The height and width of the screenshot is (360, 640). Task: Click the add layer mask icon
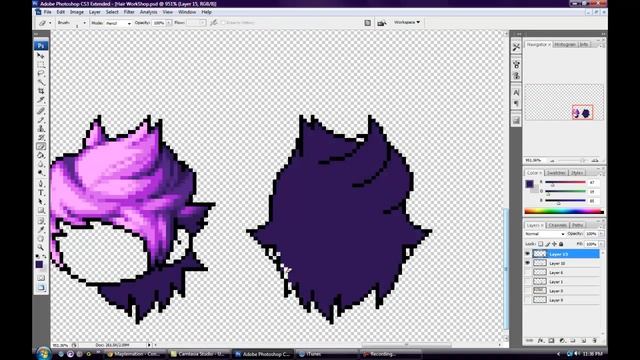(551, 340)
